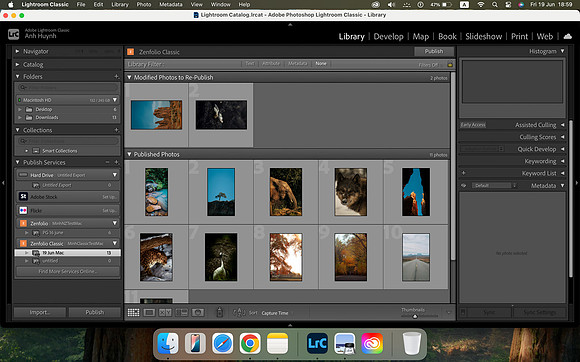Select the Painter spray can tool
The width and height of the screenshot is (580, 362).
[219, 312]
